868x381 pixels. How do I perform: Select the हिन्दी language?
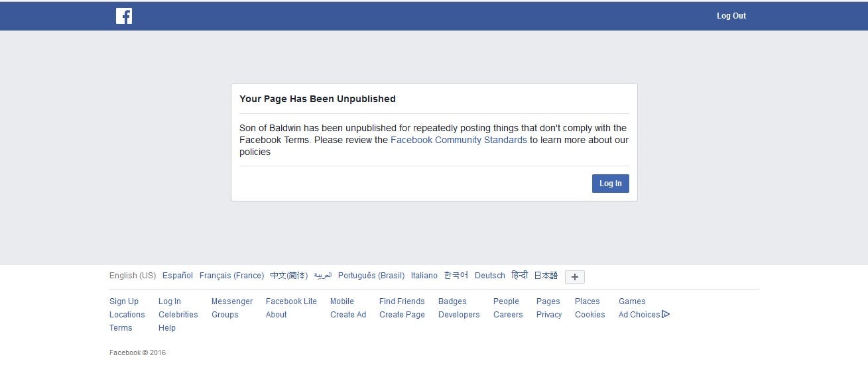pos(520,276)
